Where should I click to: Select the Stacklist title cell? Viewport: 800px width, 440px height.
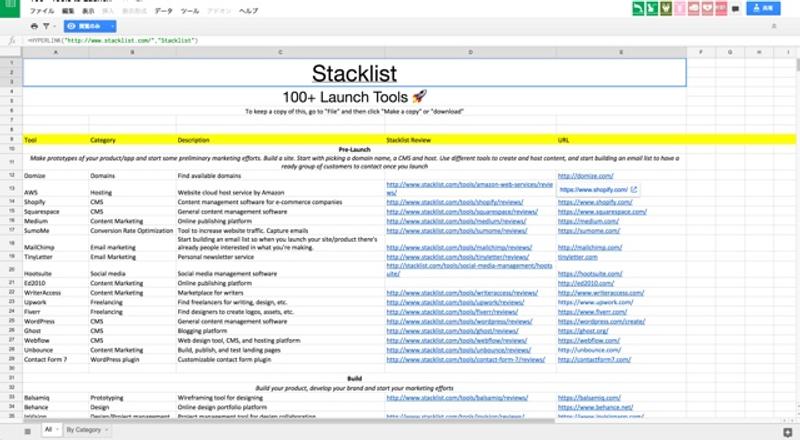354,72
